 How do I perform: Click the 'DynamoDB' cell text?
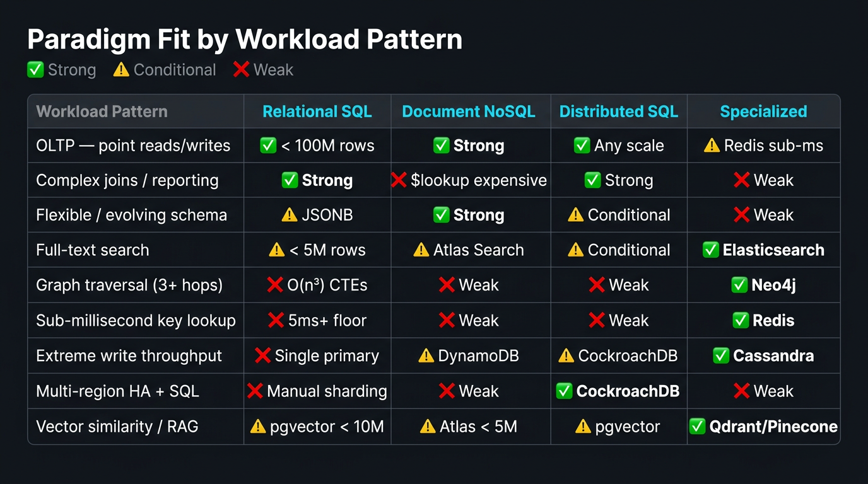point(478,355)
